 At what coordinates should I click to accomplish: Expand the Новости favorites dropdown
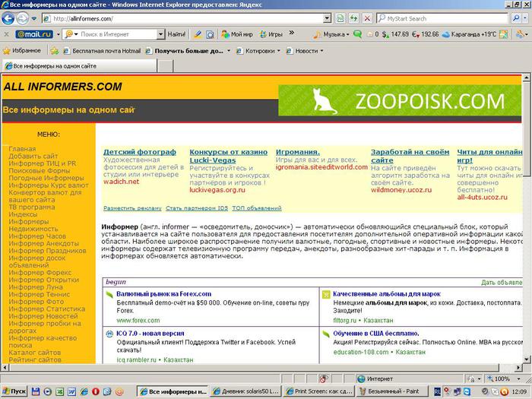(x=321, y=51)
